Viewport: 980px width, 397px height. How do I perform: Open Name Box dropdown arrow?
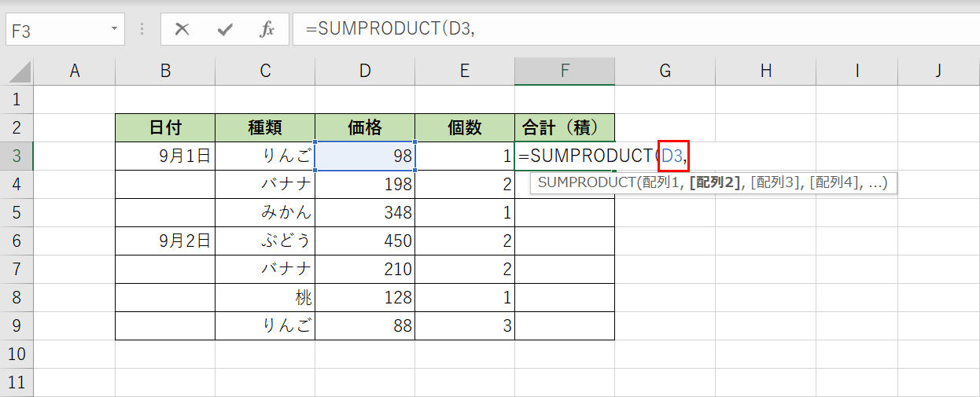(115, 30)
